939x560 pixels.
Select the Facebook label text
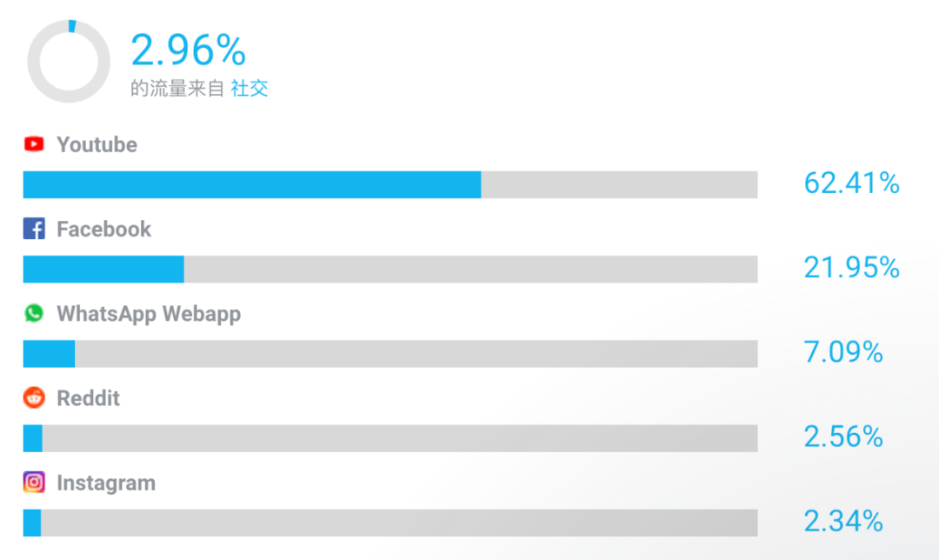pos(104,230)
